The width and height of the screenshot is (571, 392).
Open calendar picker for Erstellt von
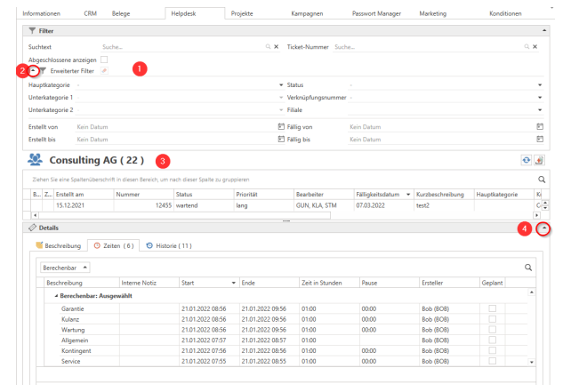280,127
